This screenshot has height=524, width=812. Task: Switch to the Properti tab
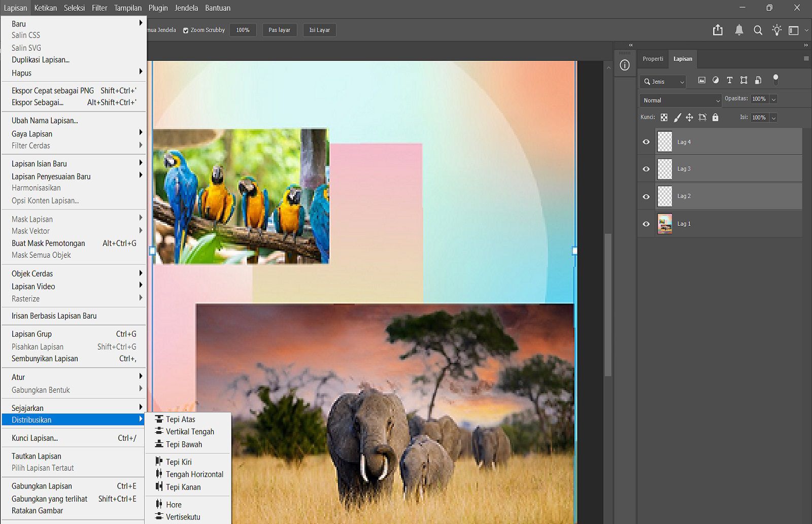[x=653, y=59]
